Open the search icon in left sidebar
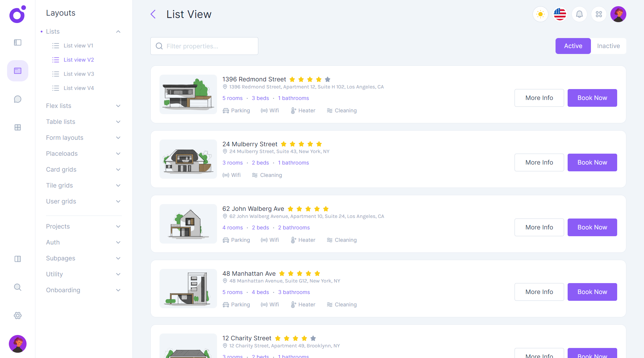Viewport: 644px width, 358px height. point(17,287)
